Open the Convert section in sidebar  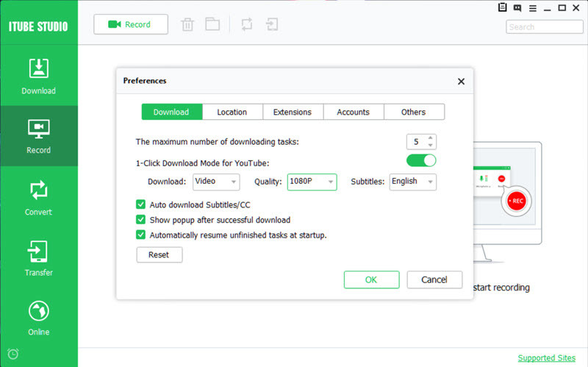click(x=39, y=198)
